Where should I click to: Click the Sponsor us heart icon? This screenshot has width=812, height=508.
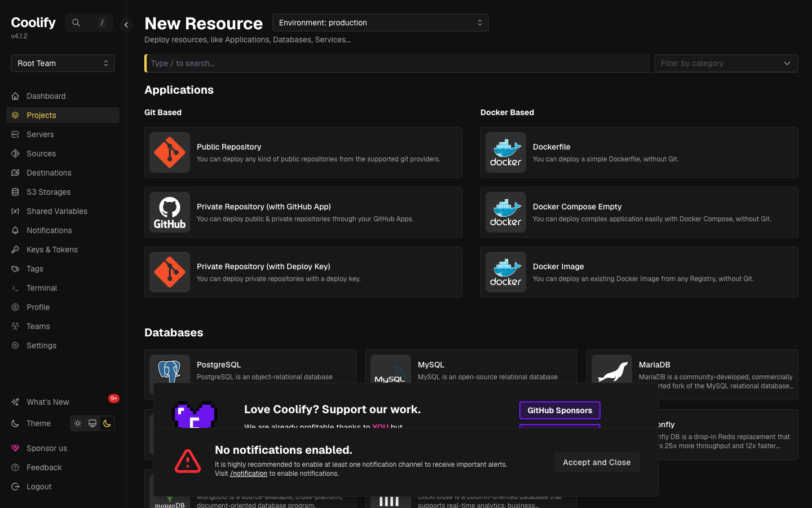pyautogui.click(x=15, y=448)
